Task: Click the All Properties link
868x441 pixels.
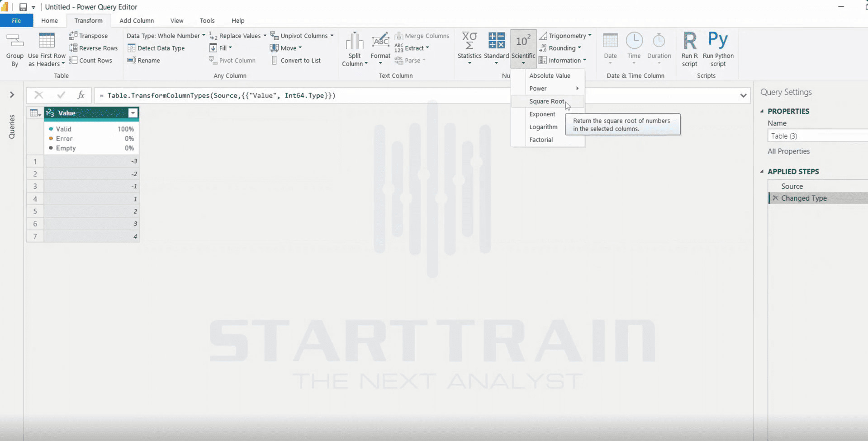Action: click(788, 151)
